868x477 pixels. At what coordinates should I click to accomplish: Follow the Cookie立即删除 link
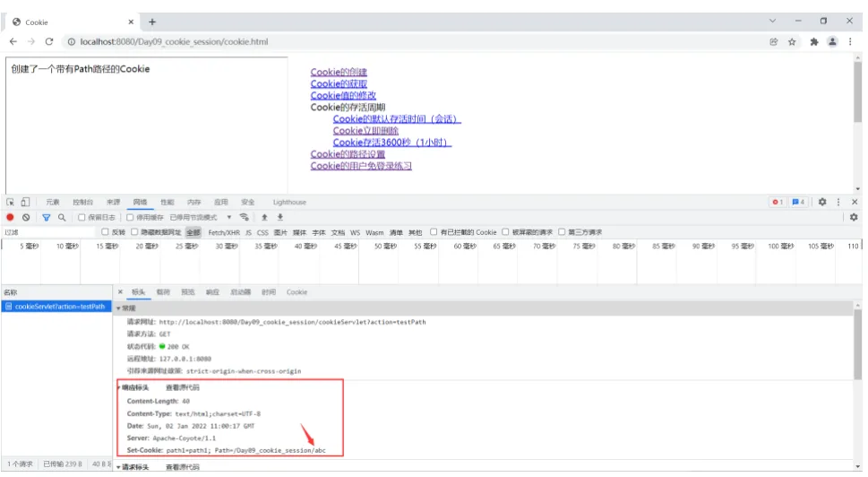[365, 131]
